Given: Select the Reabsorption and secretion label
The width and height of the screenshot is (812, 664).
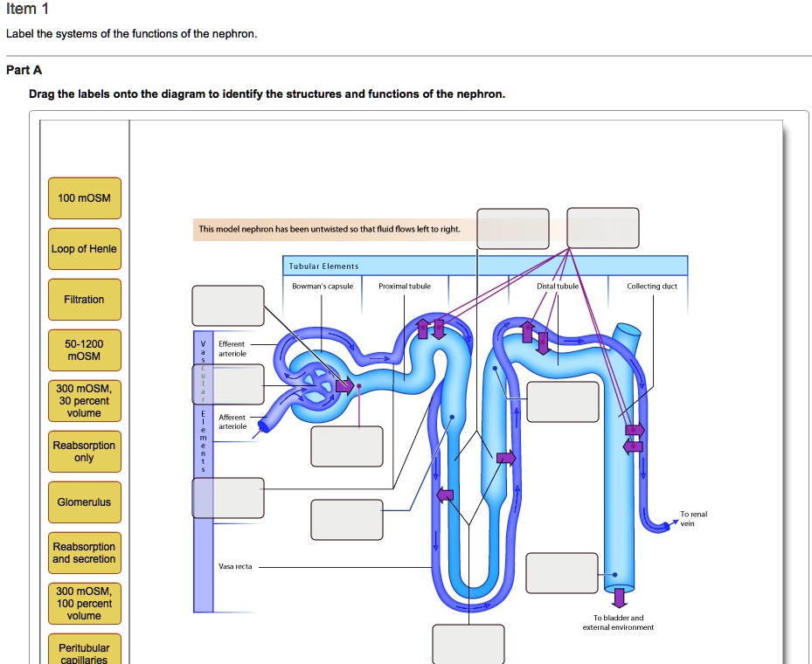Looking at the screenshot, I should pos(85,553).
